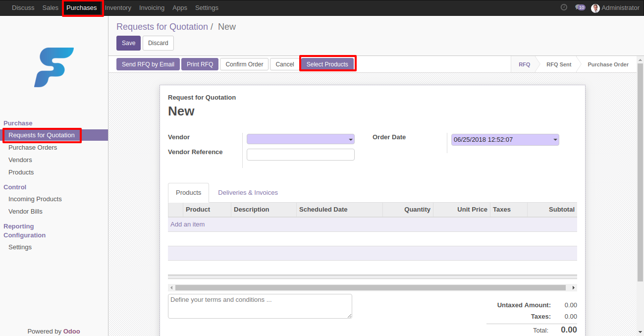Click the Configuration section header in sidebar
The height and width of the screenshot is (336, 644).
click(25, 235)
